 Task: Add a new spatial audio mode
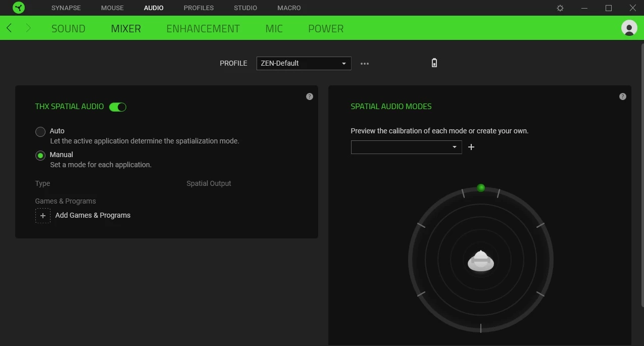click(471, 147)
